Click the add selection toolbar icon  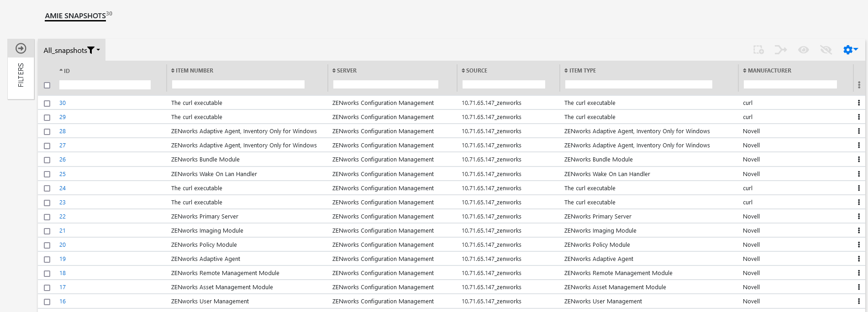758,50
